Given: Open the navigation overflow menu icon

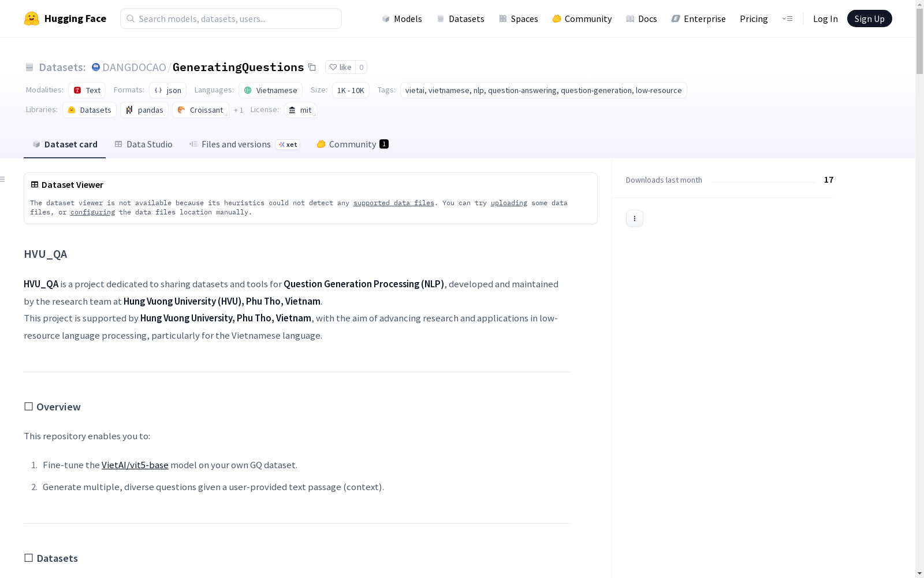Looking at the screenshot, I should (787, 18).
